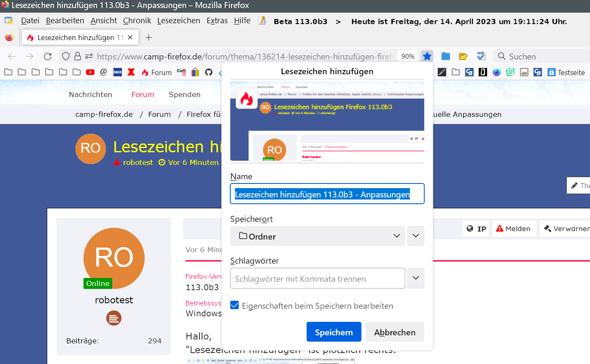Select the 'Lesezeichen hinzufügen' browser tab

pyautogui.click(x=79, y=38)
